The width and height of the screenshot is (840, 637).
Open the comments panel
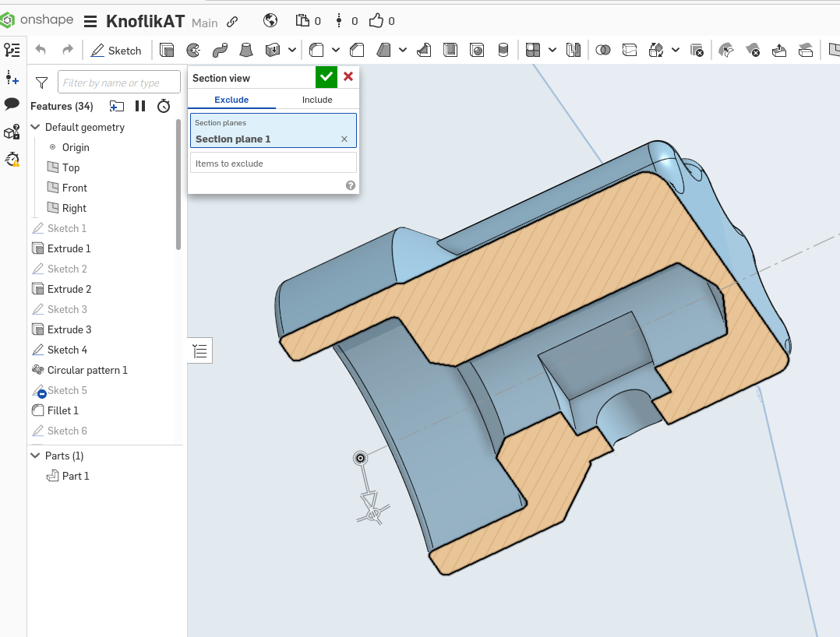pyautogui.click(x=12, y=104)
